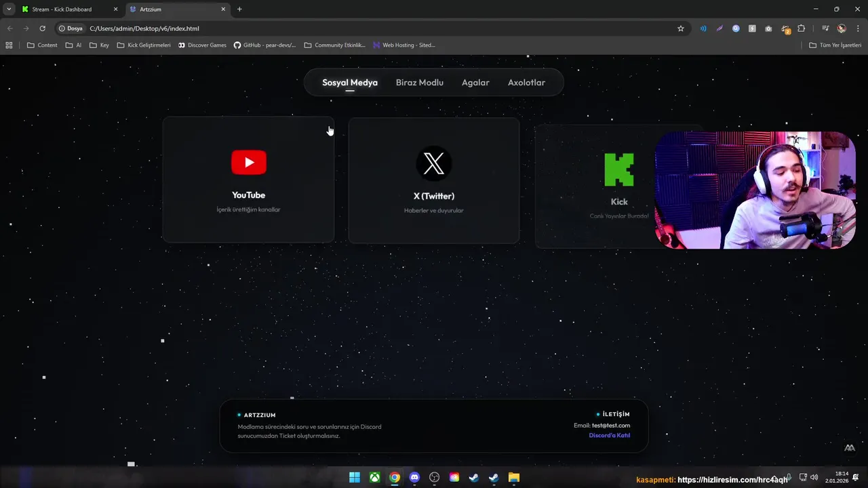Reload the current page

pos(42,28)
